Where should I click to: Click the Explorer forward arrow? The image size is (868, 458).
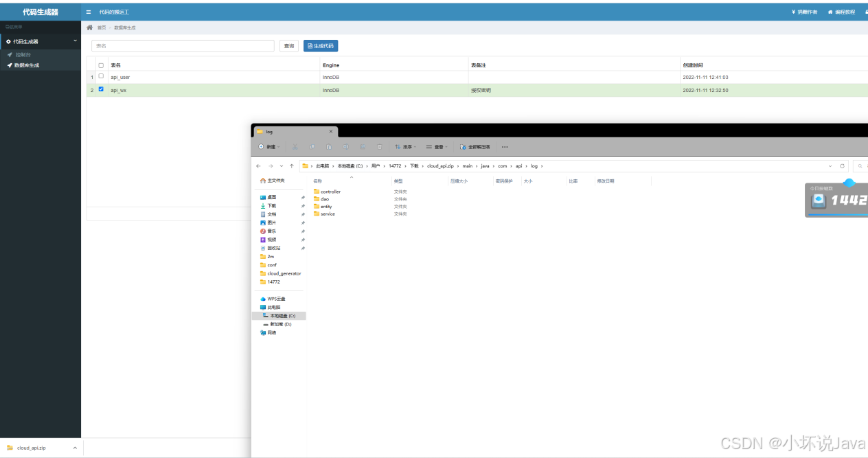[270, 166]
